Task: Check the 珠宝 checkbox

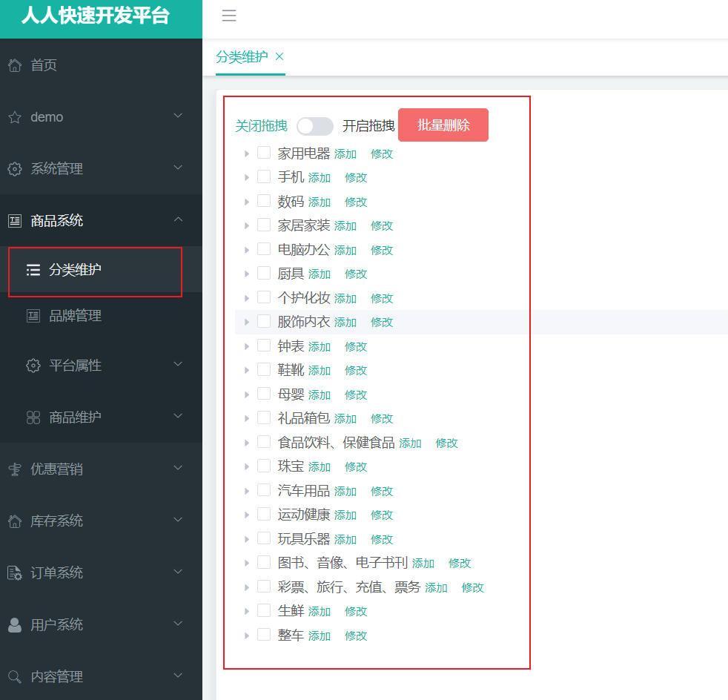Action: [264, 466]
